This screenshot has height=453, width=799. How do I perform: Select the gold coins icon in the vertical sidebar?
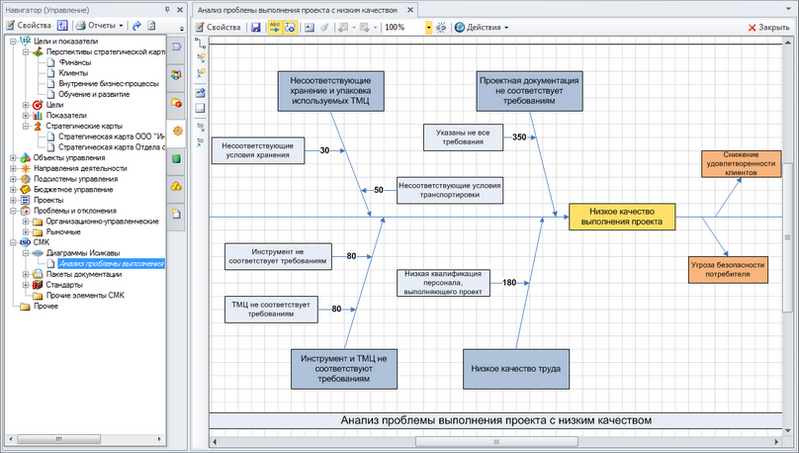point(176,186)
